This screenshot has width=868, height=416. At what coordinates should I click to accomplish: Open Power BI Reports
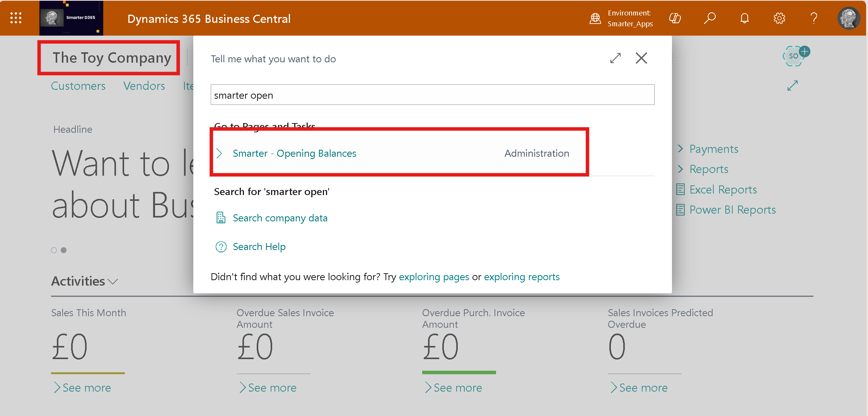point(732,209)
